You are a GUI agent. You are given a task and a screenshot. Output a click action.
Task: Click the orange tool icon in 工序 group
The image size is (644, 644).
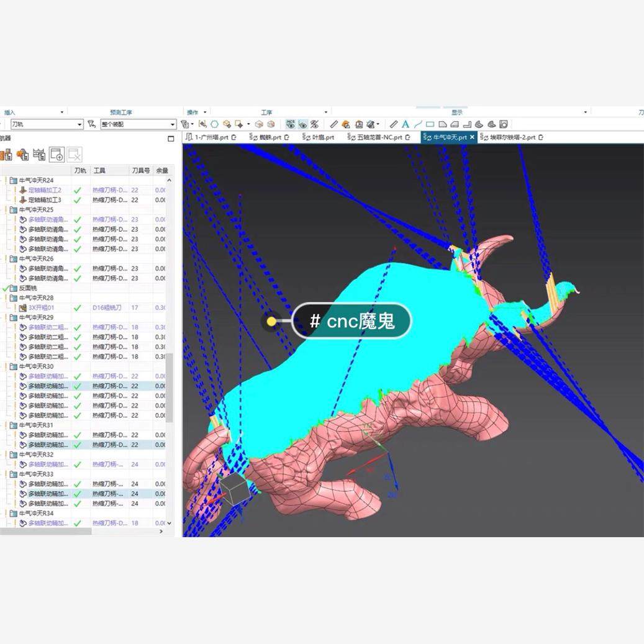coord(346,124)
